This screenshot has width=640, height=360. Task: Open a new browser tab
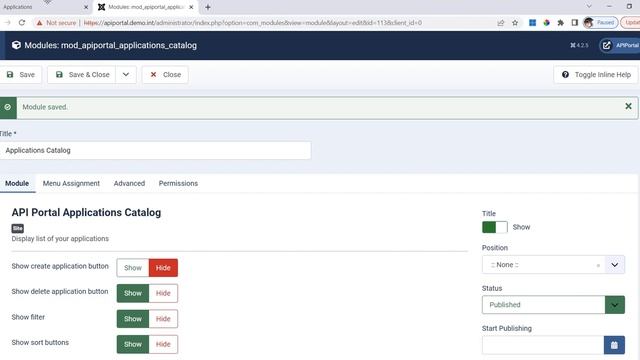[x=208, y=7]
